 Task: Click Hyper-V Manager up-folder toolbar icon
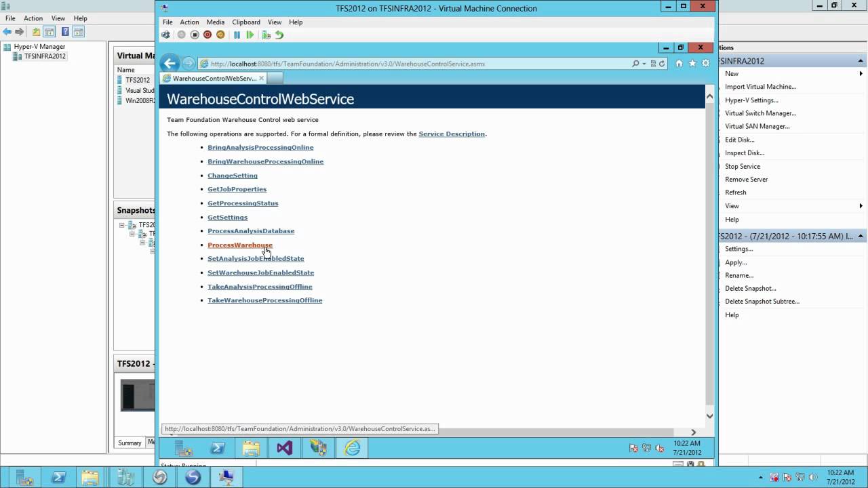(x=36, y=32)
